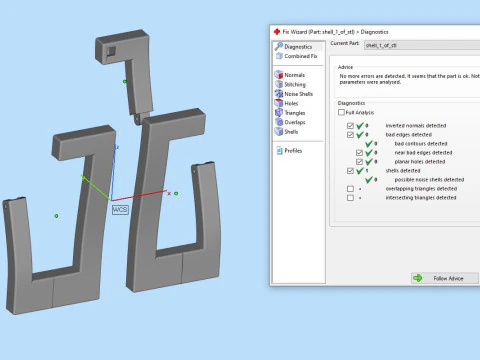
Task: Enable the Full Analysis checkbox
Action: point(341,112)
